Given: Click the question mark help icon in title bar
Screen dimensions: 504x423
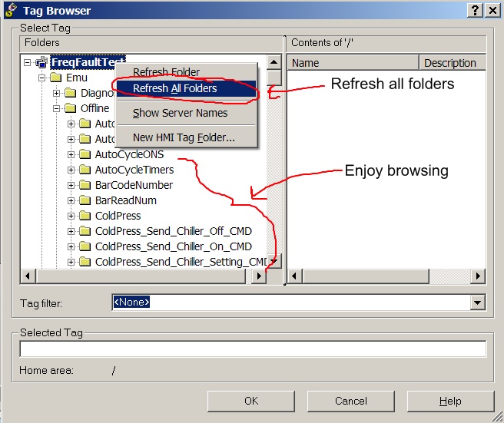Looking at the screenshot, I should click(475, 11).
